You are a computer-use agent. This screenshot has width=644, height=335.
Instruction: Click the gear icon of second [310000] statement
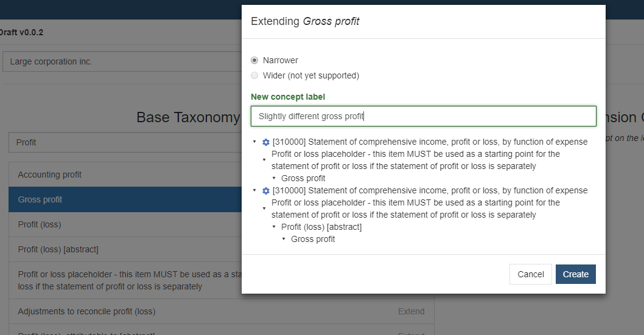[x=266, y=191]
